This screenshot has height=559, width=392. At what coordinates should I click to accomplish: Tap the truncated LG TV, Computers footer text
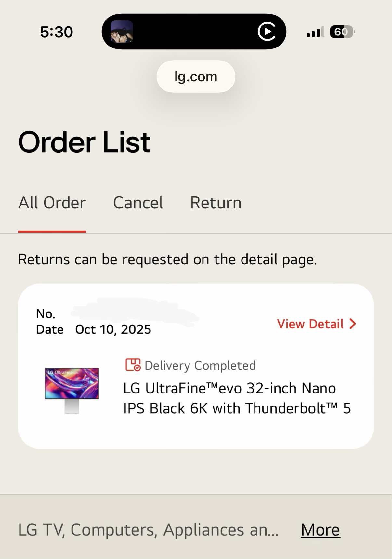point(148,530)
